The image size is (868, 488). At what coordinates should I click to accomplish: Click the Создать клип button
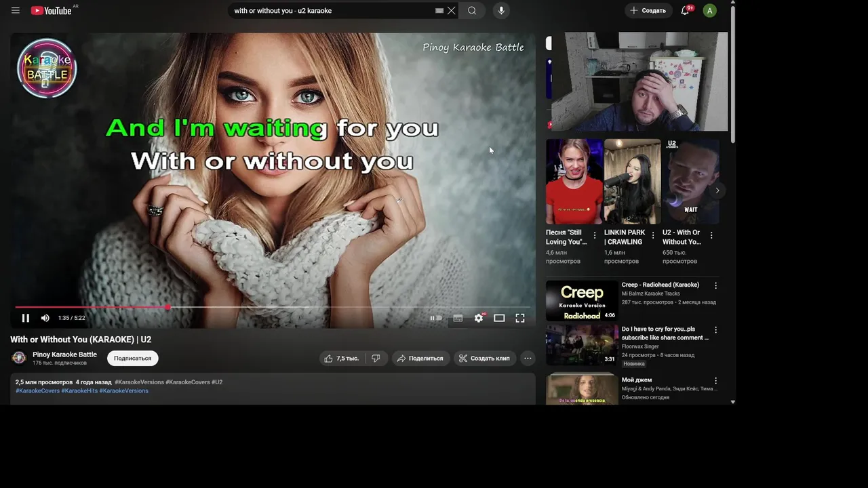(x=484, y=358)
